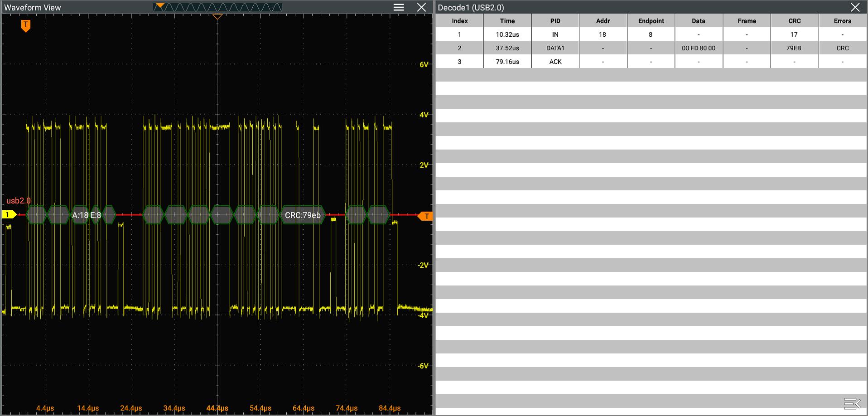Select the usb2.0 decode bus label
The height and width of the screenshot is (416, 868).
pyautogui.click(x=19, y=201)
